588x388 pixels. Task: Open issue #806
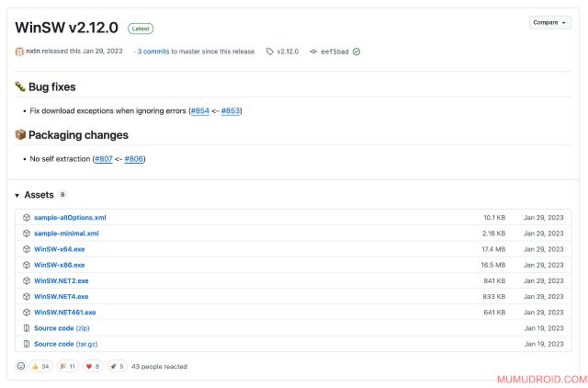click(x=134, y=159)
